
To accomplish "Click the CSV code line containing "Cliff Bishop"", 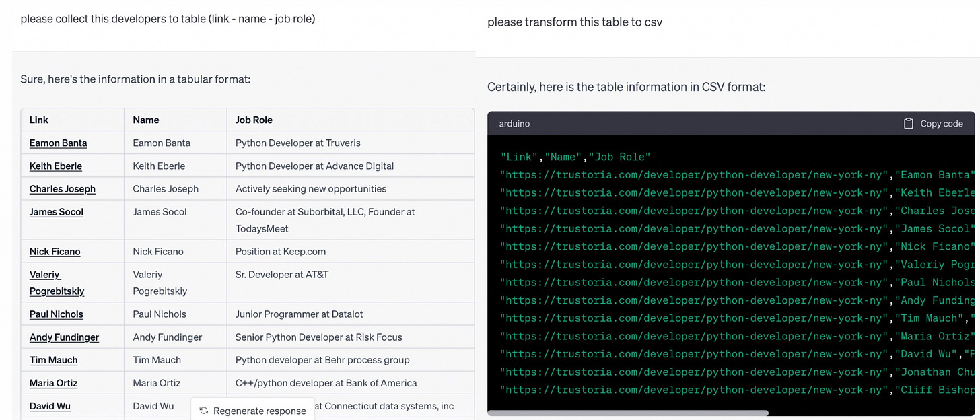I will (737, 390).
